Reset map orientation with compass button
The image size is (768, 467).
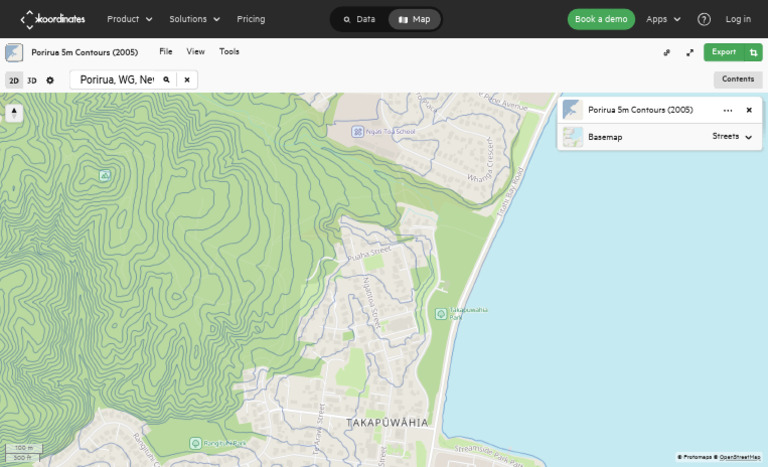tap(14, 113)
